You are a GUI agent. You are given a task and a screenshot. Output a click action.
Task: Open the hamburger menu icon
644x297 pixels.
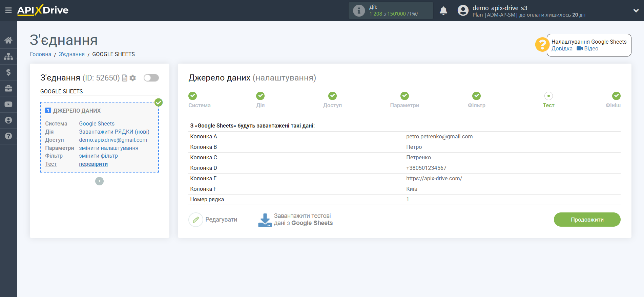click(x=8, y=10)
